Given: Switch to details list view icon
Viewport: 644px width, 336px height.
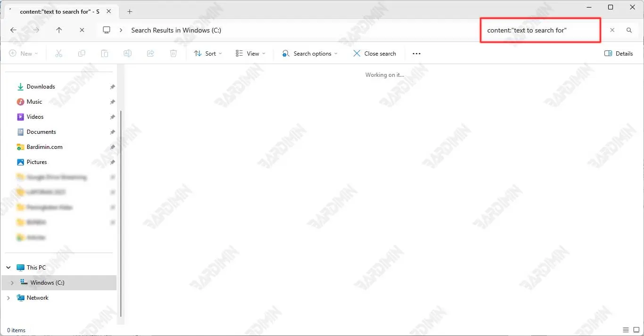Looking at the screenshot, I should click(x=626, y=330).
